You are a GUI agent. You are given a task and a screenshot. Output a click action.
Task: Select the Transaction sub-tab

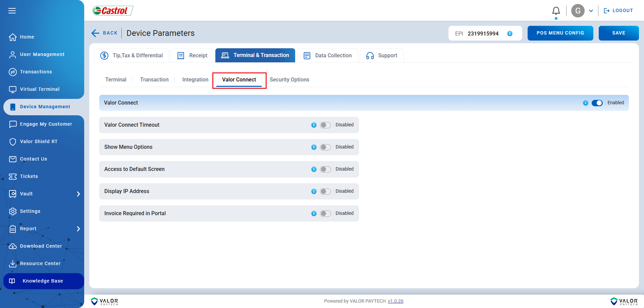[x=154, y=79]
